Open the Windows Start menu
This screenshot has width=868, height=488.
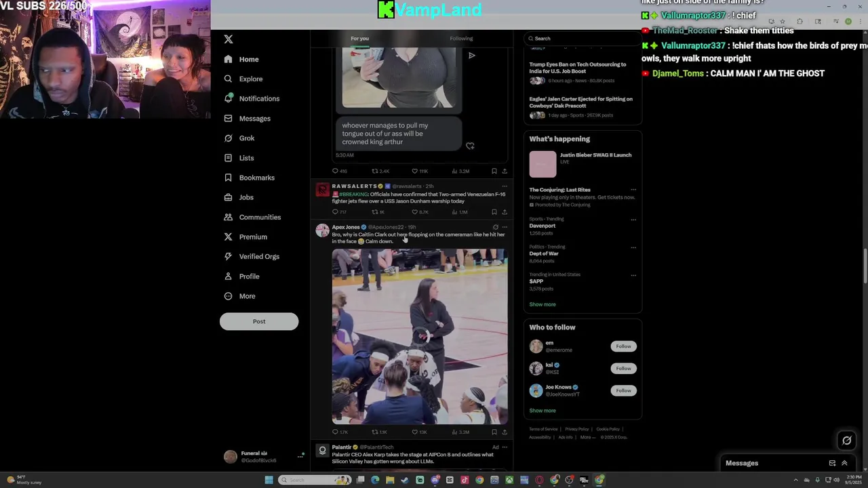tap(269, 480)
